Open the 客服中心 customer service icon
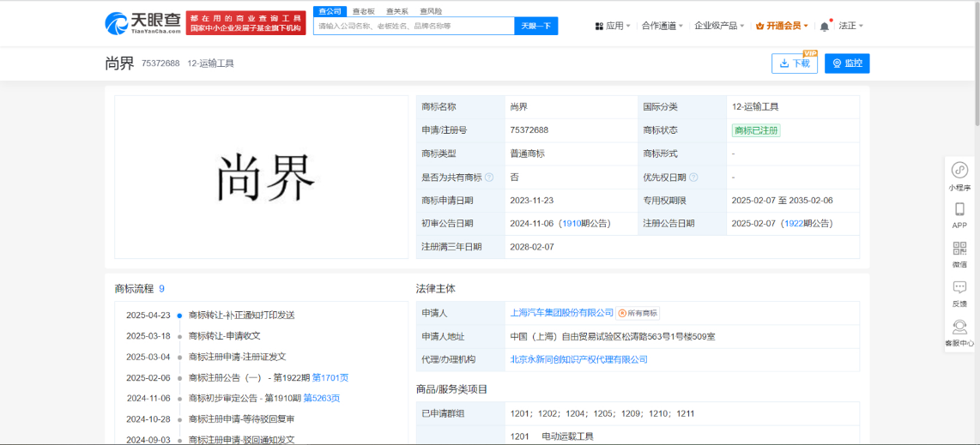Image resolution: width=980 pixels, height=445 pixels. [x=959, y=328]
